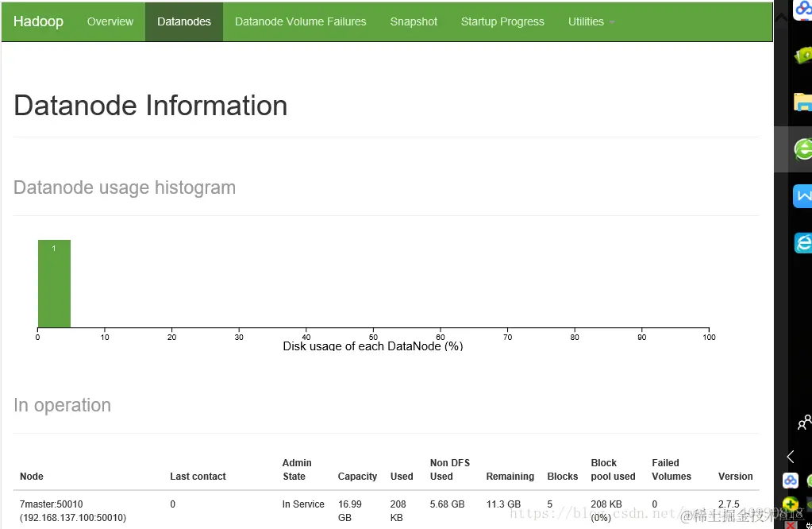Click the Capacity column header
812x529 pixels.
click(357, 476)
